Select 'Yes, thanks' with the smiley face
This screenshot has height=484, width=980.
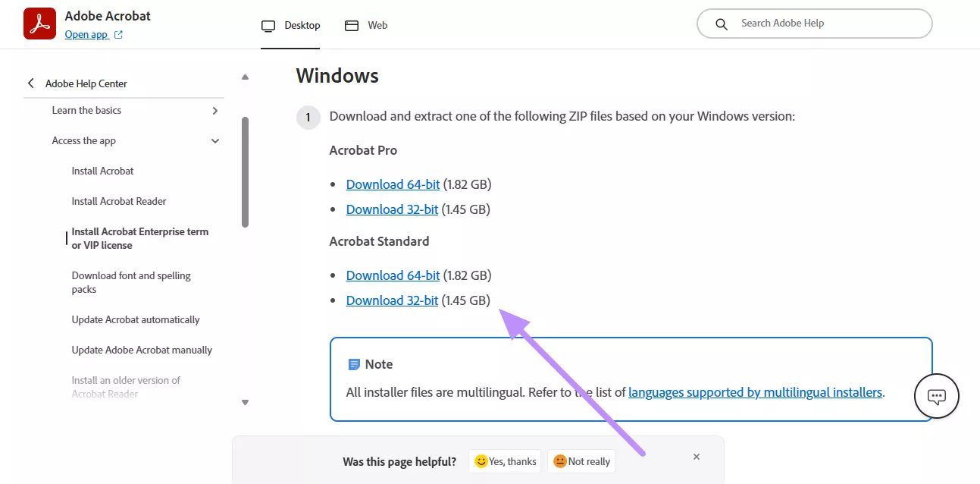coord(505,461)
